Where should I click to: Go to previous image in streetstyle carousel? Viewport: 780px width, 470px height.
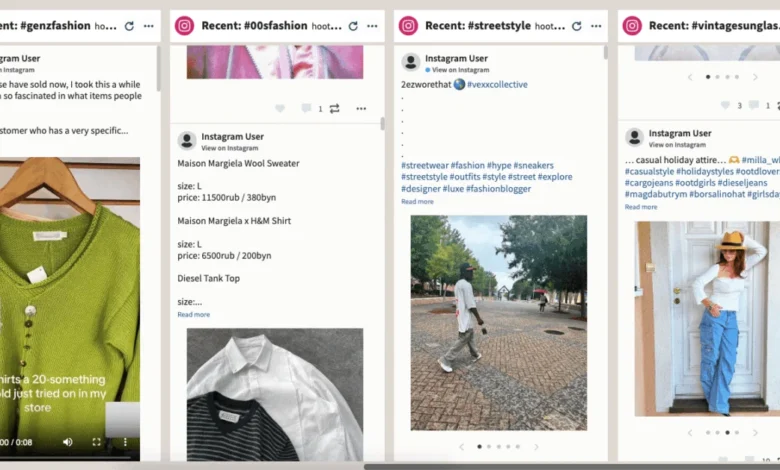pyautogui.click(x=461, y=447)
